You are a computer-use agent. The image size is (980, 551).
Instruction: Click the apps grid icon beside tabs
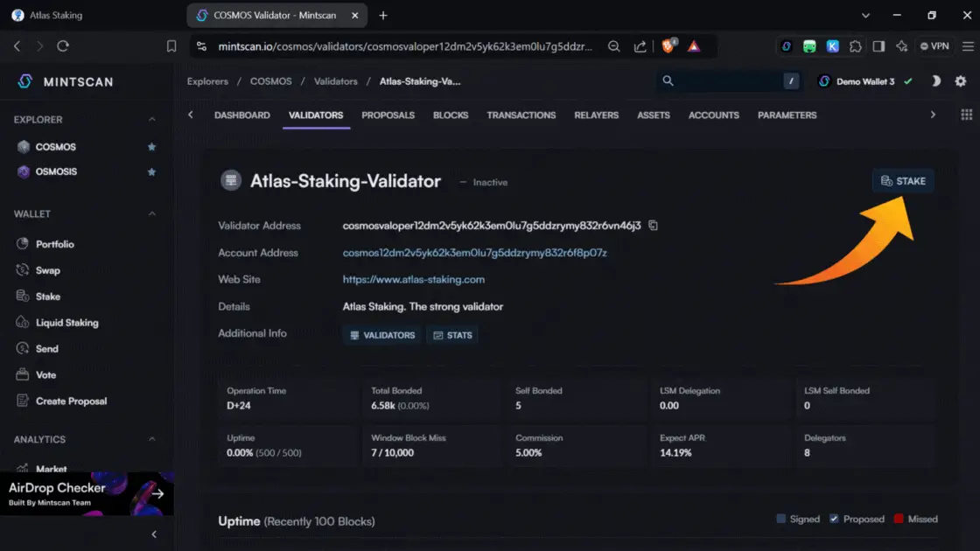966,115
